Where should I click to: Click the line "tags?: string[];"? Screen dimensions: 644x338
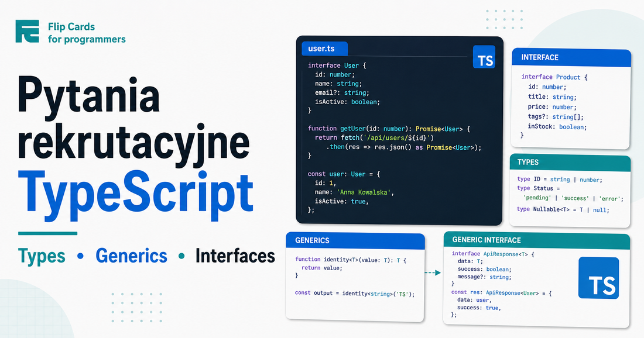(556, 117)
